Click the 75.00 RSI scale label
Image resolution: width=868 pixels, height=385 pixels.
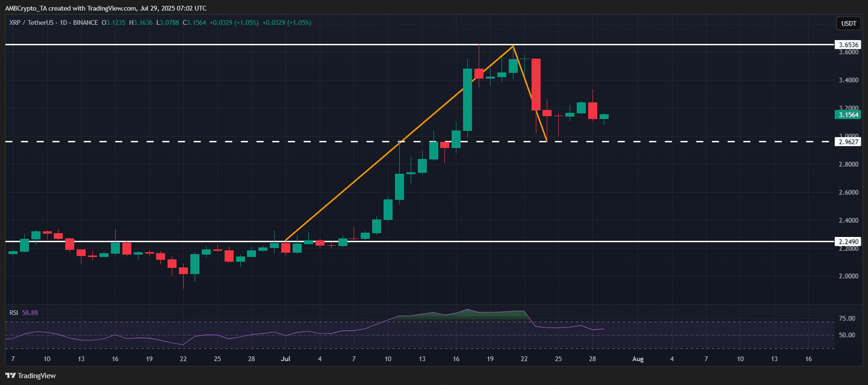847,319
